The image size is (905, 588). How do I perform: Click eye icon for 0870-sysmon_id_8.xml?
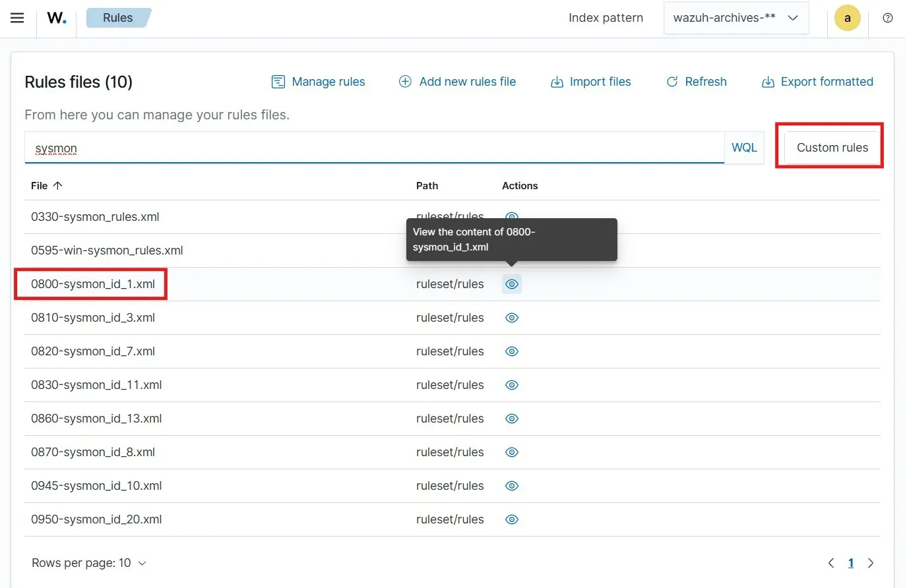pyautogui.click(x=511, y=452)
